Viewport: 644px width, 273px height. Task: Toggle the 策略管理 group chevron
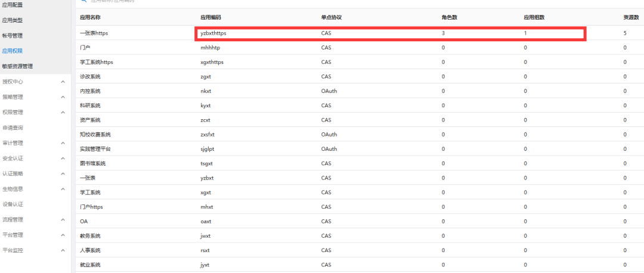(63, 97)
